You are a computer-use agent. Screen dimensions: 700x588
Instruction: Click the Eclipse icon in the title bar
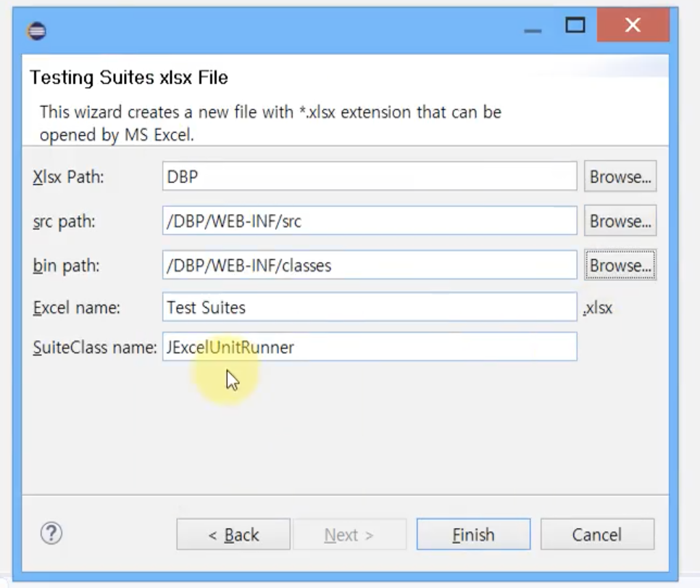(x=36, y=30)
